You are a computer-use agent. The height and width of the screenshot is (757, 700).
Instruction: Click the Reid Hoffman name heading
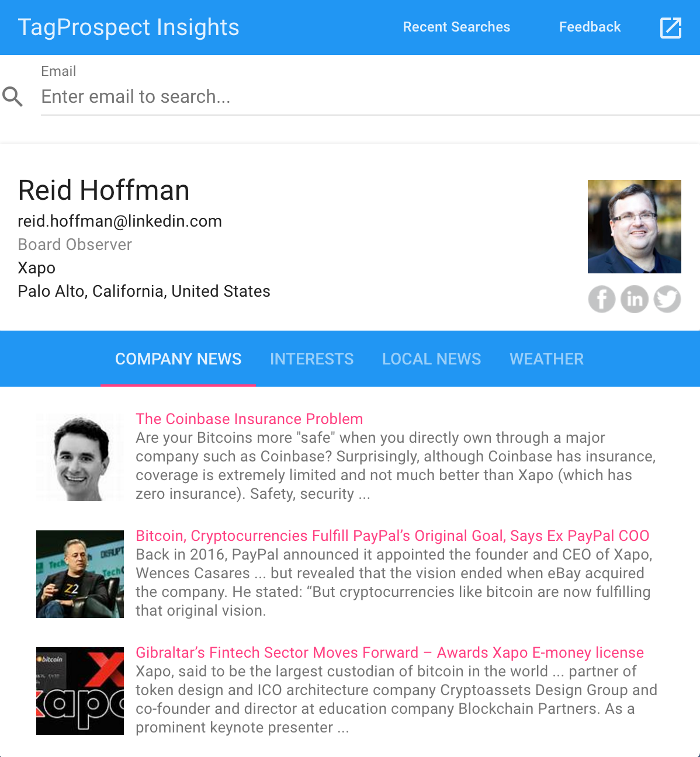[103, 190]
